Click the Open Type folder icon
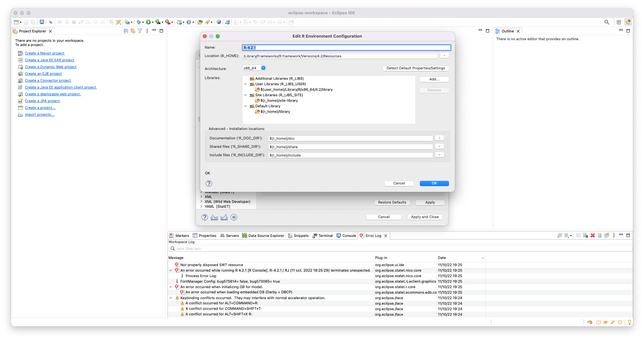 click(200, 22)
